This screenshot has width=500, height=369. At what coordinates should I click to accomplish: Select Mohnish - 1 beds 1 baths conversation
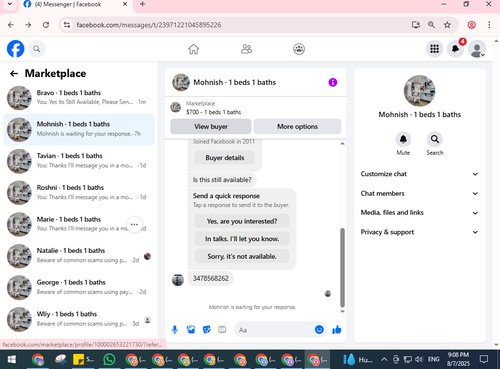(x=79, y=129)
